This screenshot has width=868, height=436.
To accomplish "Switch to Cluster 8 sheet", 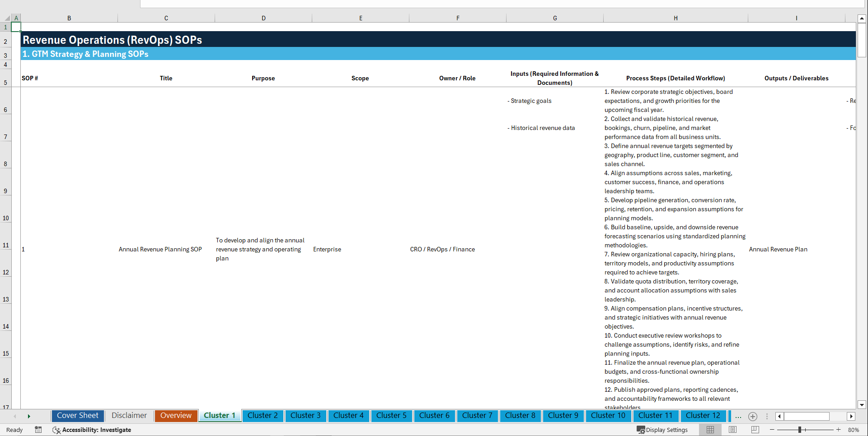I will [520, 416].
